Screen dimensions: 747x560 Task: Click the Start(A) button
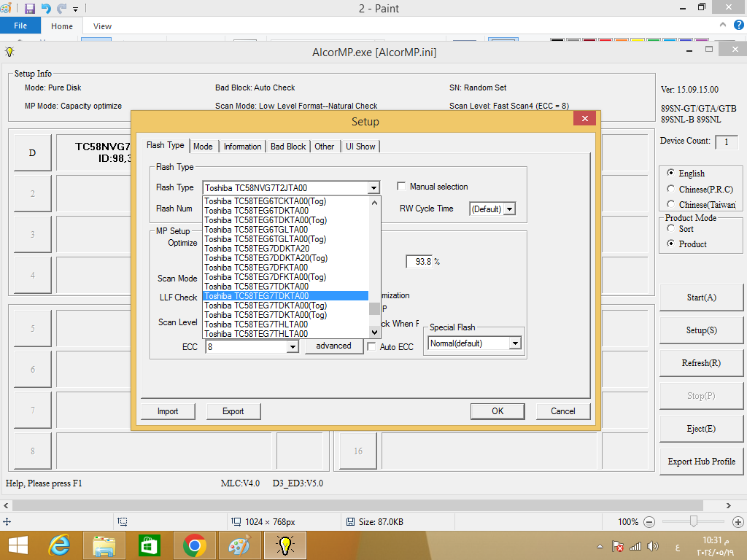pyautogui.click(x=701, y=297)
